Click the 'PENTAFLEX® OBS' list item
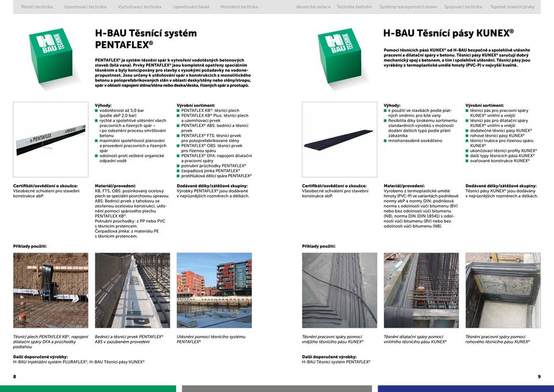This screenshot has width=554, height=392. point(212,148)
